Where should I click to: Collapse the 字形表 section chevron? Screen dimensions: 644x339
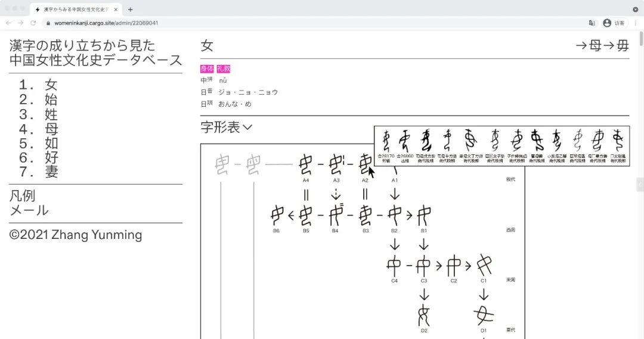[247, 127]
